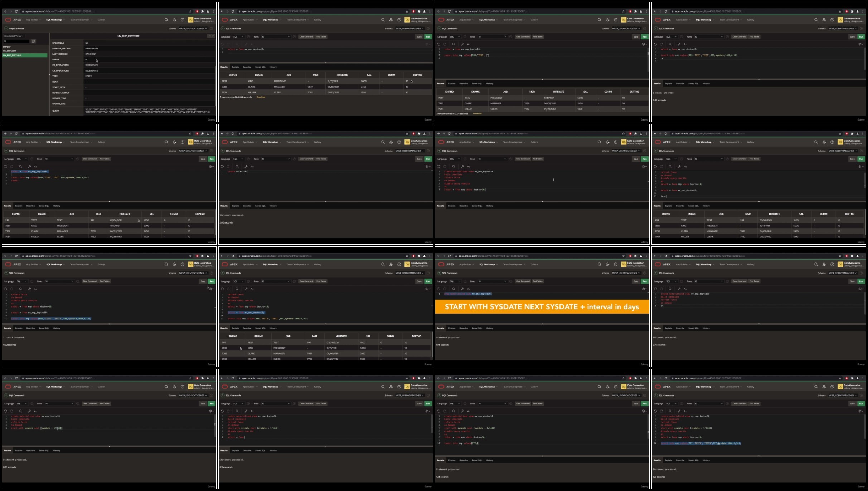The height and width of the screenshot is (491, 868).
Task: Click the QUERY text in the Object Browser details
Action: point(147,111)
